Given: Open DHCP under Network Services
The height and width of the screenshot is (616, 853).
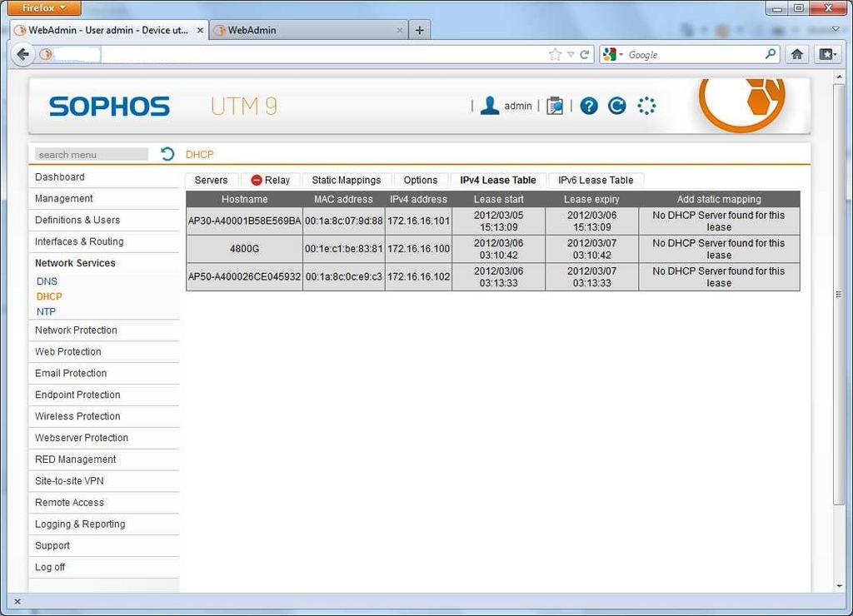Looking at the screenshot, I should (x=49, y=296).
